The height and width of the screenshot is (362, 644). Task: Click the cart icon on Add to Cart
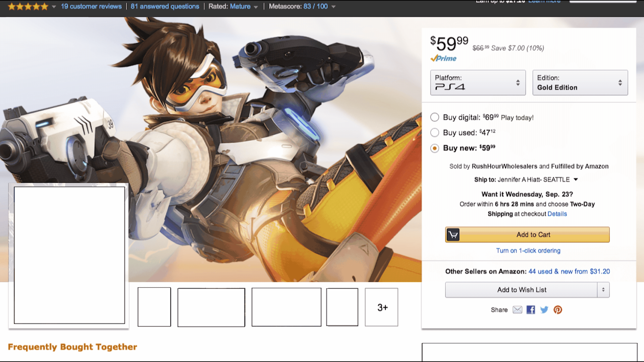pos(453,235)
